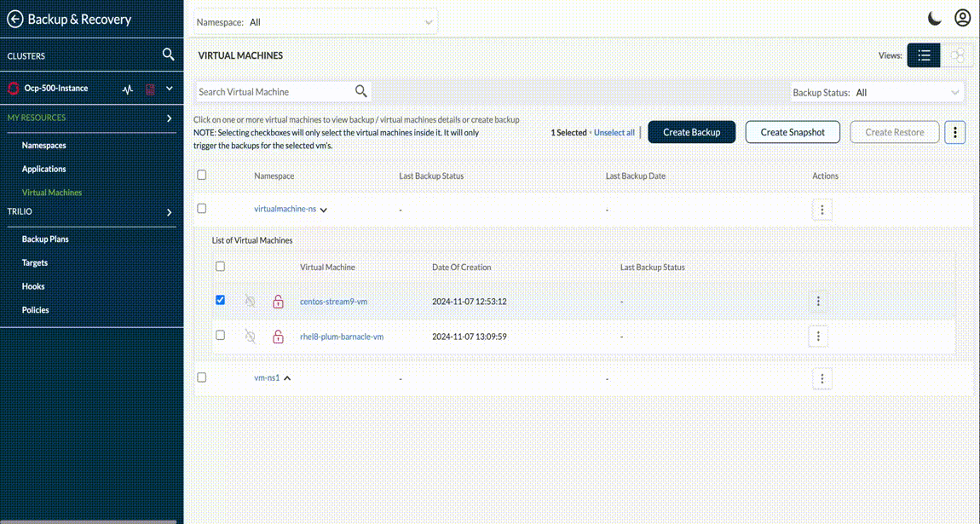980x524 pixels.
Task: Select the vm-ns1 namespace checkbox
Action: [202, 377]
